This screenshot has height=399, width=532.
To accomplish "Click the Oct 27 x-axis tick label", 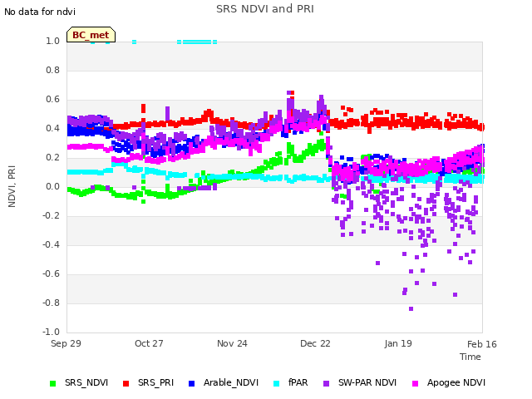I will [x=149, y=343].
